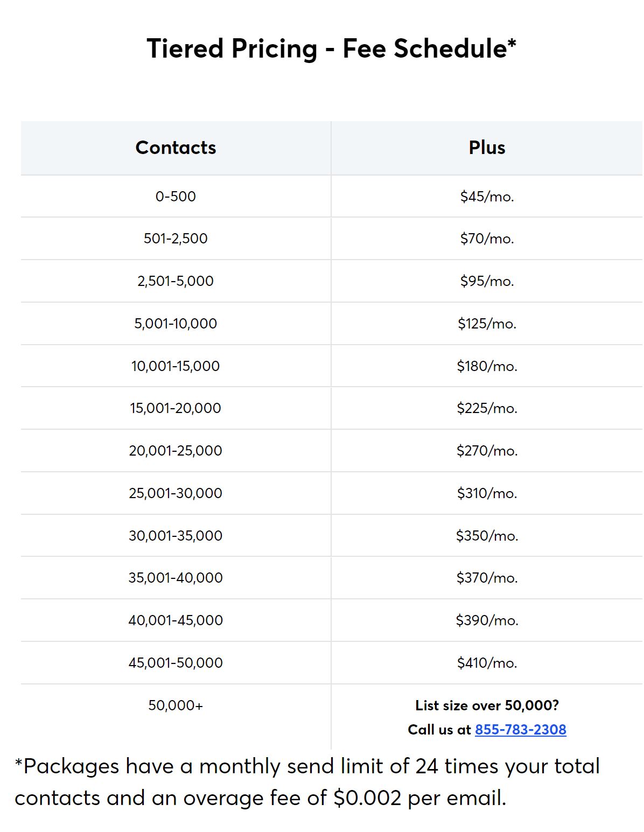644x832 pixels.
Task: Select the 20,001-25,000 contacts tier
Action: (x=176, y=451)
